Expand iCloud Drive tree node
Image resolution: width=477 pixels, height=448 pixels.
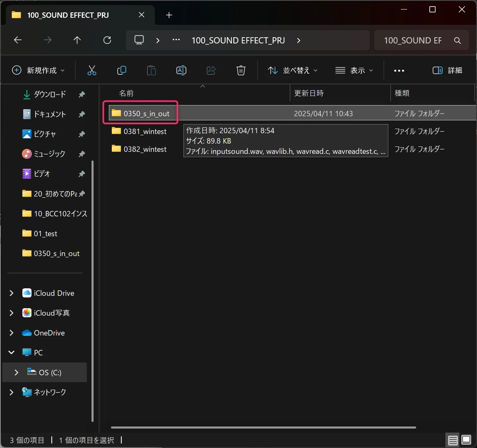(11, 293)
